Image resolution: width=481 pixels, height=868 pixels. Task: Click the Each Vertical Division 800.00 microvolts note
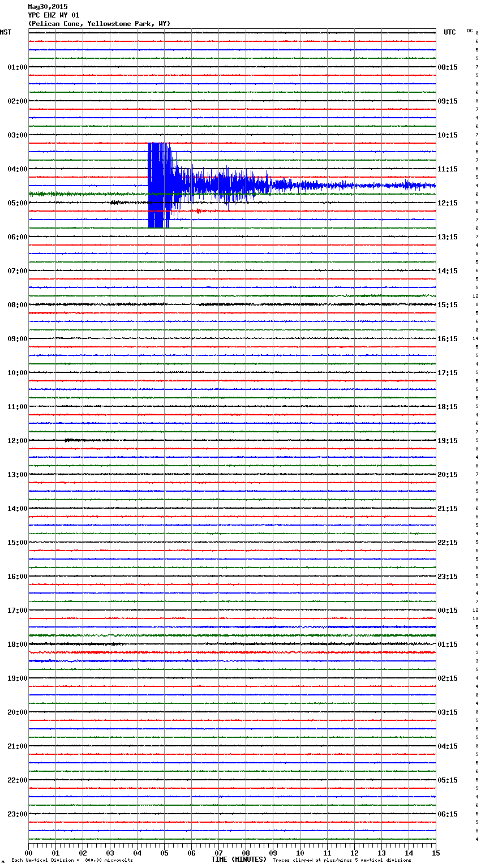[x=72, y=861]
